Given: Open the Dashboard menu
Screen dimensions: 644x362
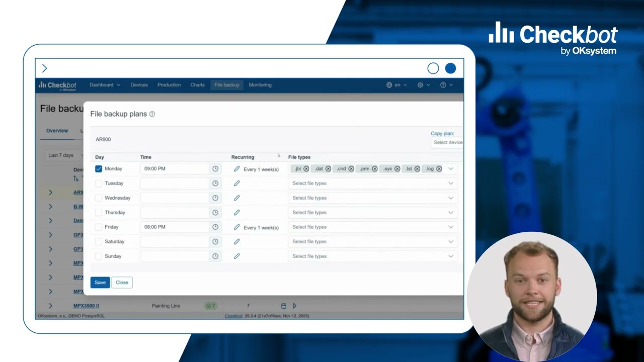Looking at the screenshot, I should [105, 85].
